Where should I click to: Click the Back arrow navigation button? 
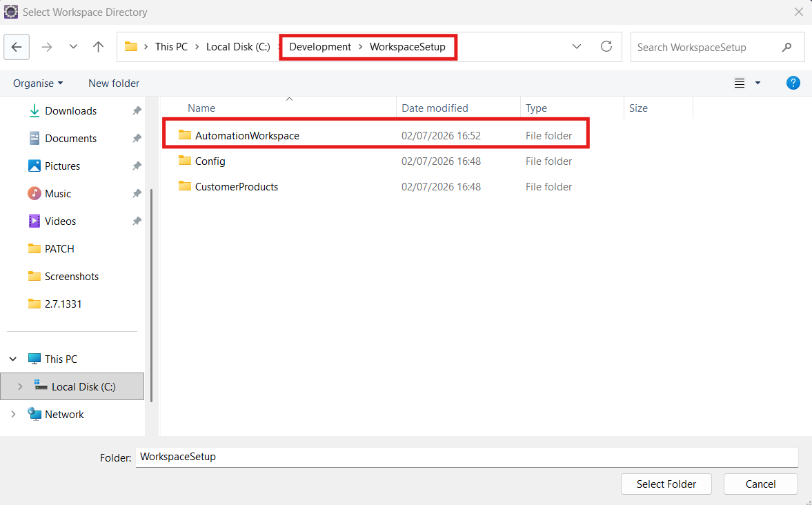coord(17,47)
